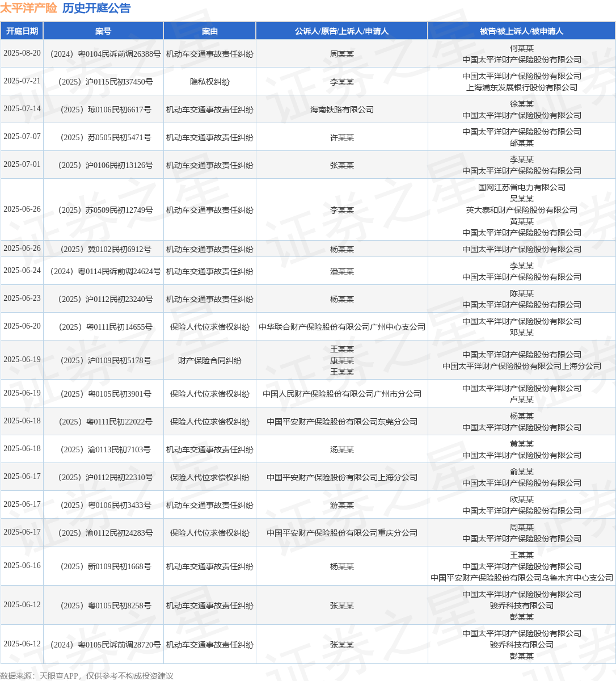Click case number (2025)粤0105民初3901号
616x681 pixels.
point(103,394)
